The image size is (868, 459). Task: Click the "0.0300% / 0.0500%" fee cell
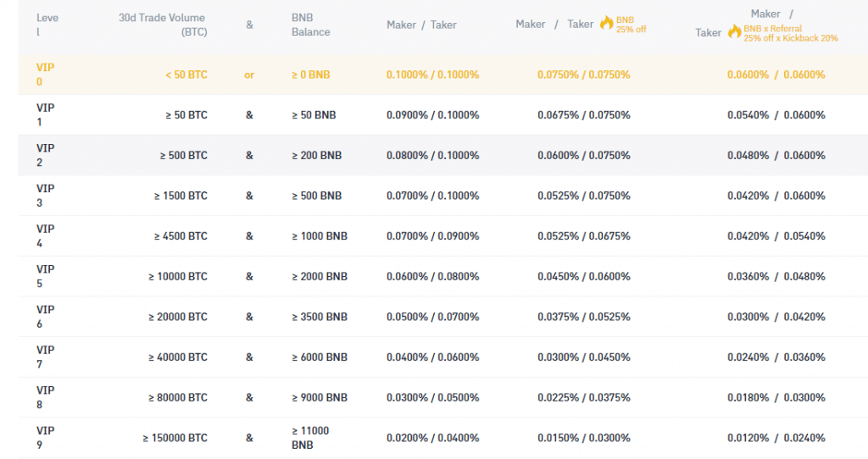(433, 398)
